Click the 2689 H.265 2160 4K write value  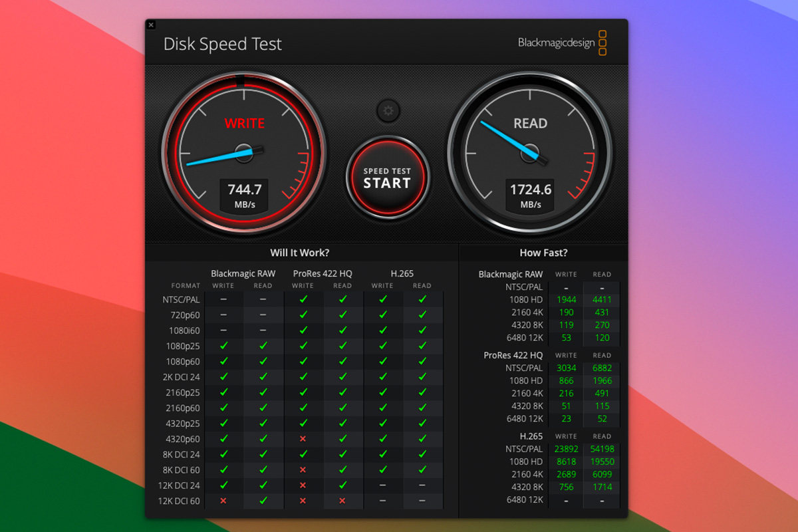coord(567,474)
